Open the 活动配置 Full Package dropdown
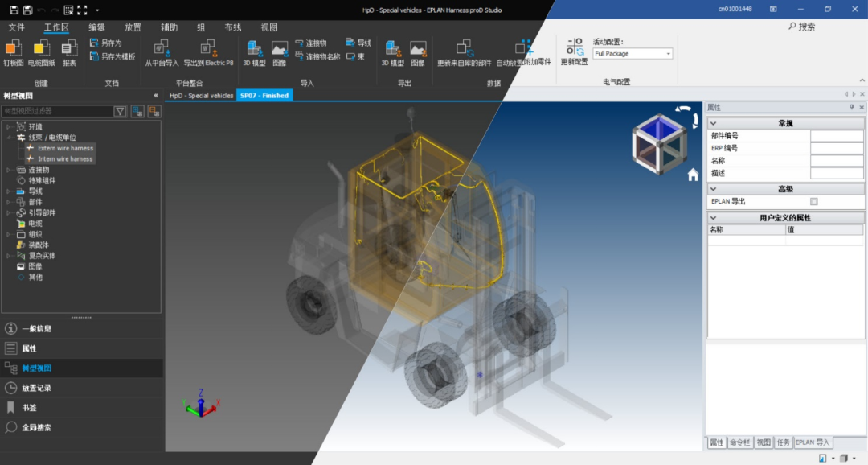This screenshot has height=465, width=868. pyautogui.click(x=633, y=54)
